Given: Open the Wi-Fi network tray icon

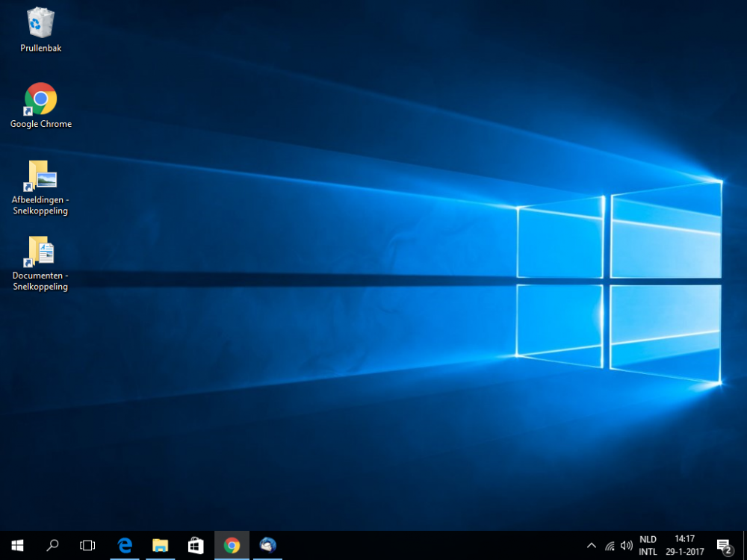Looking at the screenshot, I should [x=610, y=545].
